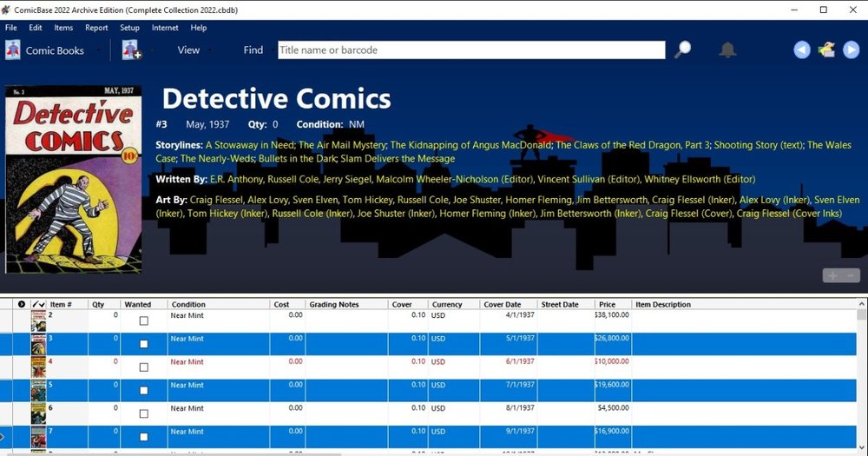The image size is (868, 456).
Task: Open the Setup menu
Action: [x=129, y=28]
